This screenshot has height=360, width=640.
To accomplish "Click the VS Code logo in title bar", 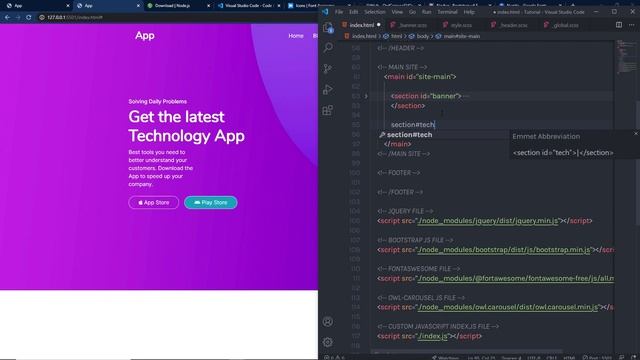I will coord(325,12).
